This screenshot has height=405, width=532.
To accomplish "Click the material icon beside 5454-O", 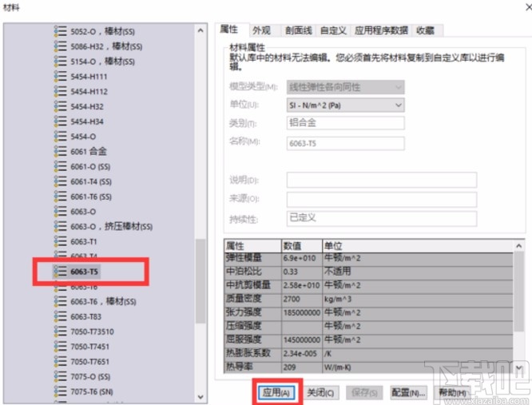I will pyautogui.click(x=61, y=137).
